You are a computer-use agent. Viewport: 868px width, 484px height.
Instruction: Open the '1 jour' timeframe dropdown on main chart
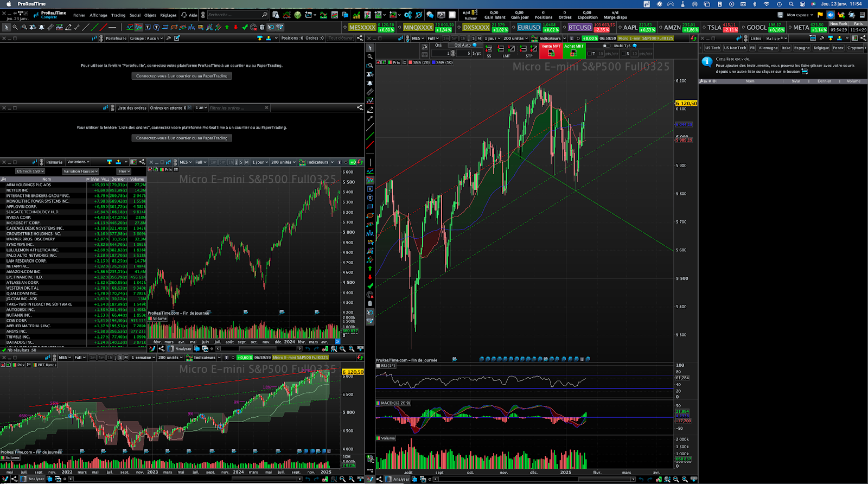[492, 39]
